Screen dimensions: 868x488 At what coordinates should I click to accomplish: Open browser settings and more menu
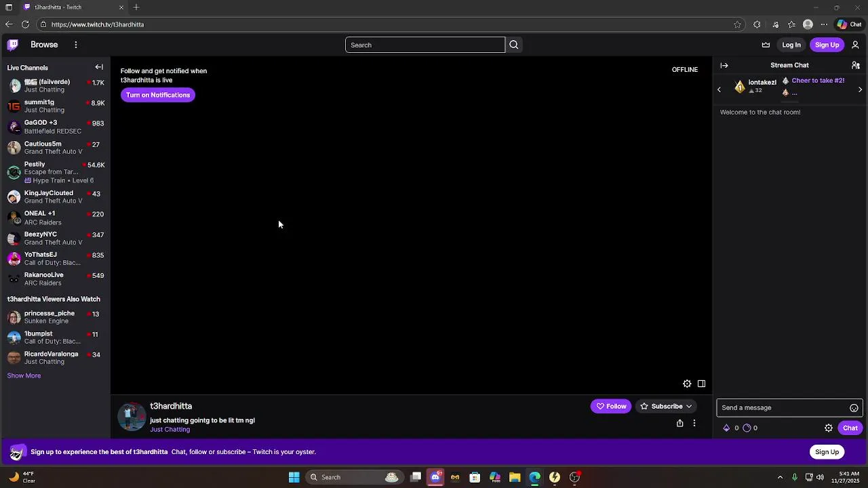[x=824, y=24]
